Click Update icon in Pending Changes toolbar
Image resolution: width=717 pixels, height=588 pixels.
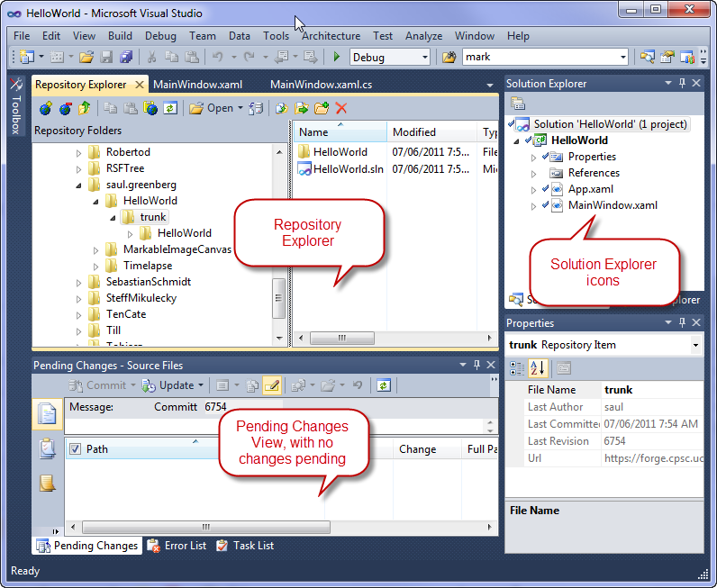[148, 386]
